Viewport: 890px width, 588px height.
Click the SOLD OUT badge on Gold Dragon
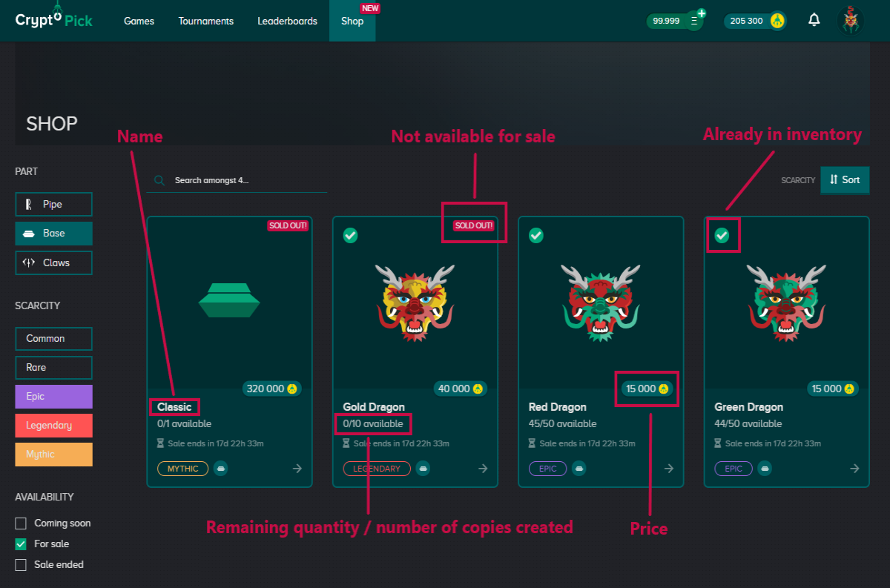[x=474, y=225]
